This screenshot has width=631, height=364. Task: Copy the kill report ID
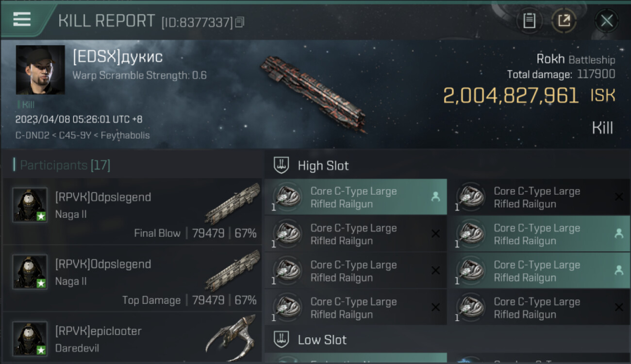tap(240, 22)
